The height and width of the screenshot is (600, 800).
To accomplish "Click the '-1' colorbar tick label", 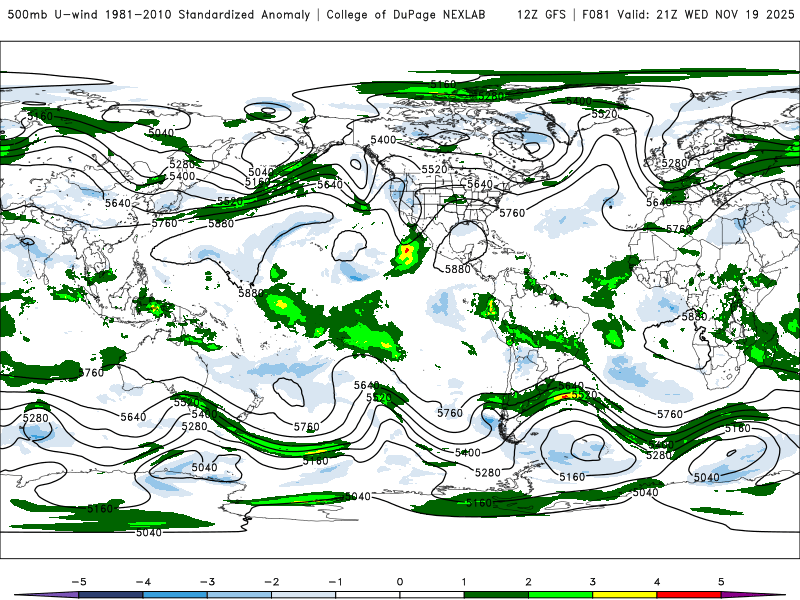I will coord(336,582).
